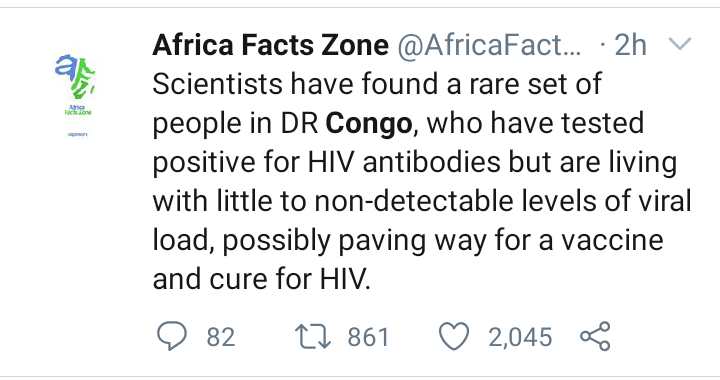Like the tweet with the heart icon
The height and width of the screenshot is (380, 720).
coord(454,336)
